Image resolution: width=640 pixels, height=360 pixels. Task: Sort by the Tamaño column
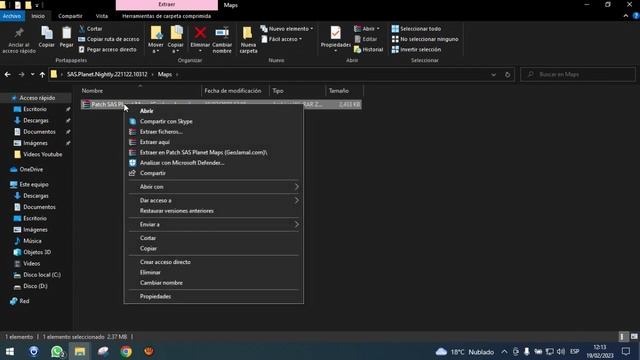coord(344,91)
